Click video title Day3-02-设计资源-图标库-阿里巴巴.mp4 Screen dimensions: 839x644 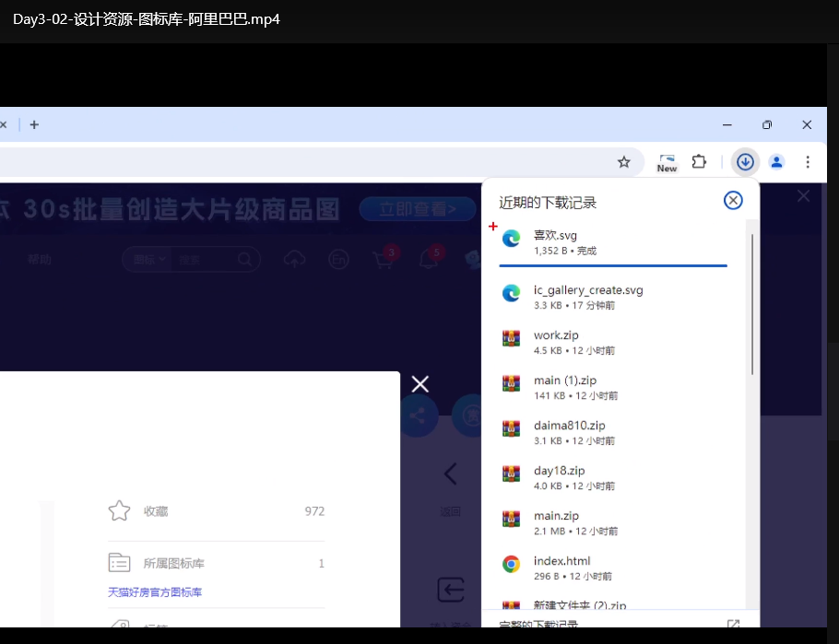point(147,19)
